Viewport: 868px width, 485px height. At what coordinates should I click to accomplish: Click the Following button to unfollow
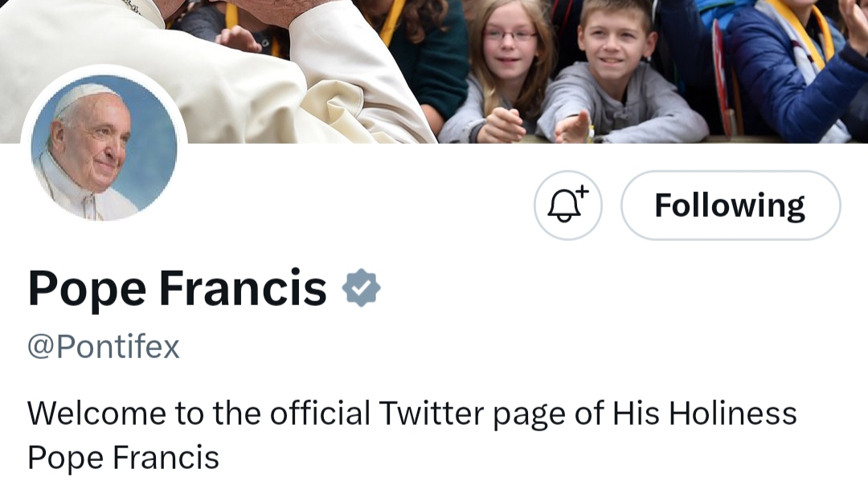[731, 206]
